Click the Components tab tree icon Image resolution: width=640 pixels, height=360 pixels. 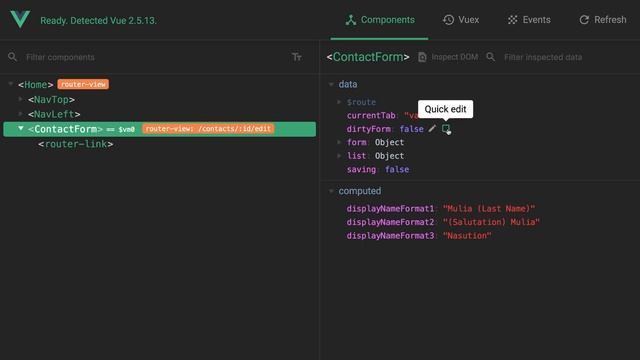(x=351, y=20)
